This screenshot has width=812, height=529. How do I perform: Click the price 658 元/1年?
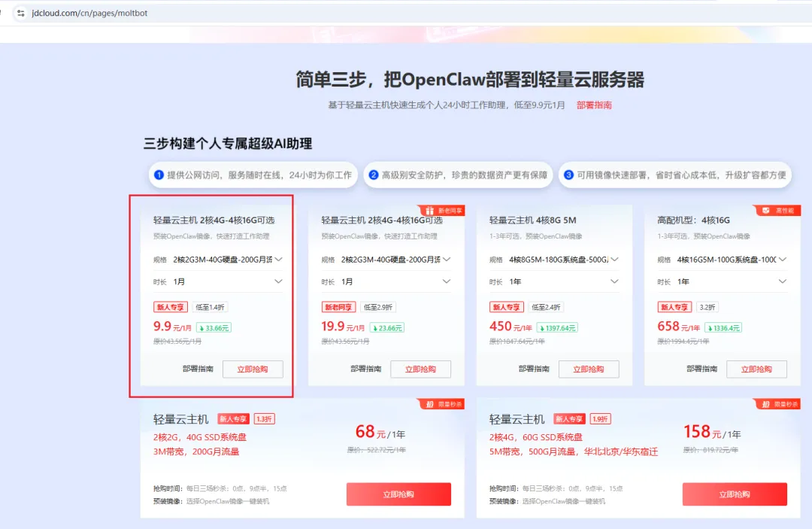(x=678, y=327)
